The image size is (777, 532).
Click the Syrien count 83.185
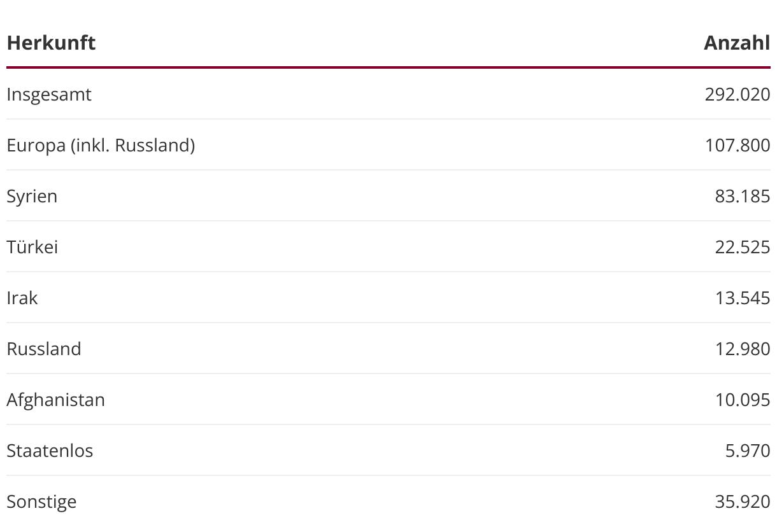click(x=743, y=196)
